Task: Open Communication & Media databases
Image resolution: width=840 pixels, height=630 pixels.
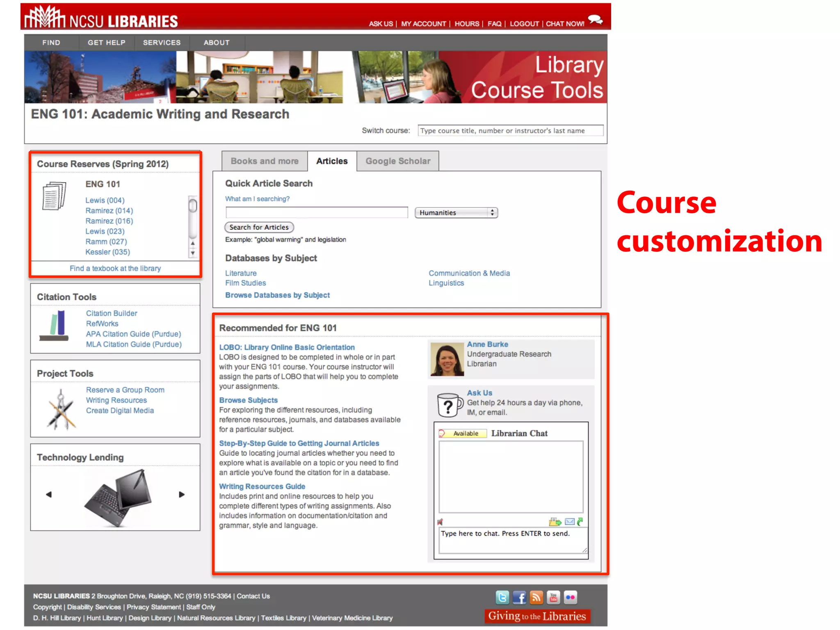Action: click(x=469, y=273)
